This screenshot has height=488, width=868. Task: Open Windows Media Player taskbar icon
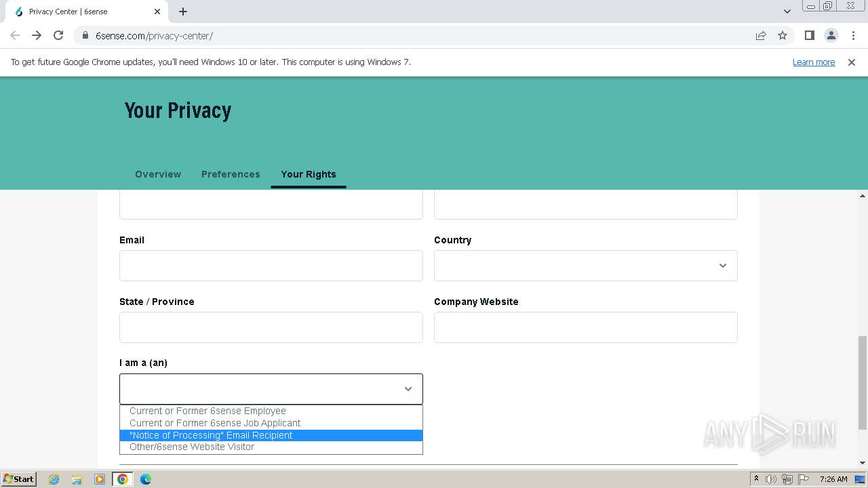click(x=100, y=479)
